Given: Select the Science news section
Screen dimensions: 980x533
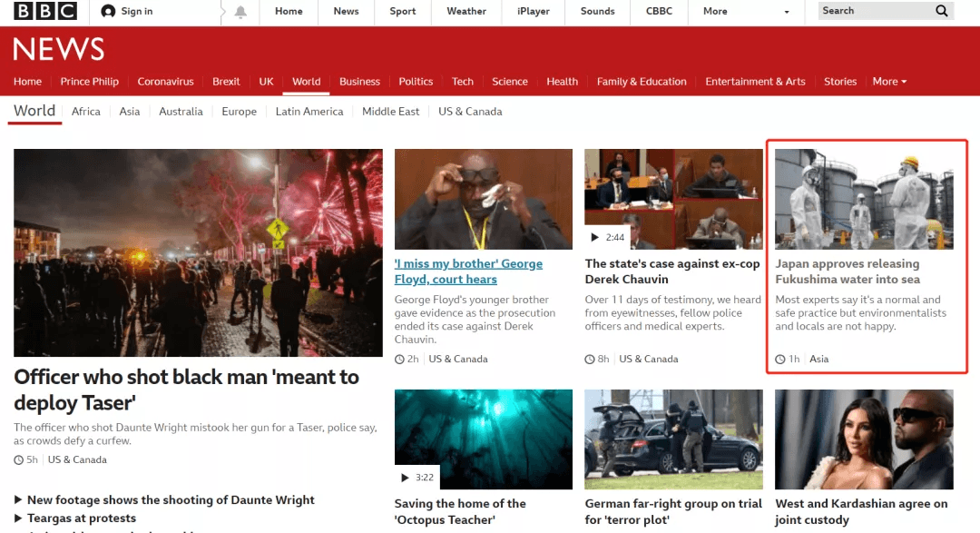Looking at the screenshot, I should pos(509,82).
